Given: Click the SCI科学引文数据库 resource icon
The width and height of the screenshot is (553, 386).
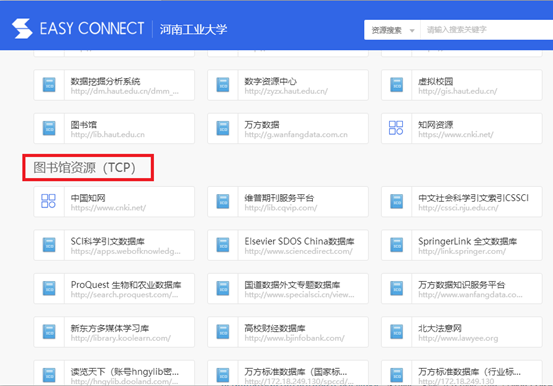Looking at the screenshot, I should [49, 245].
